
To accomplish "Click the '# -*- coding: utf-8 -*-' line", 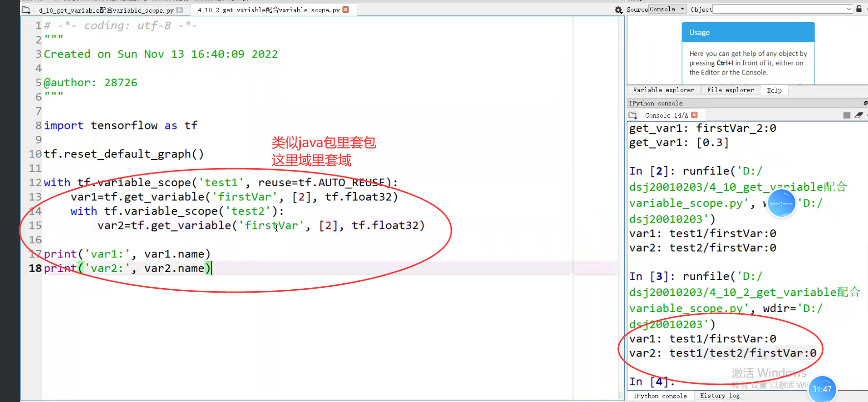I will point(120,25).
